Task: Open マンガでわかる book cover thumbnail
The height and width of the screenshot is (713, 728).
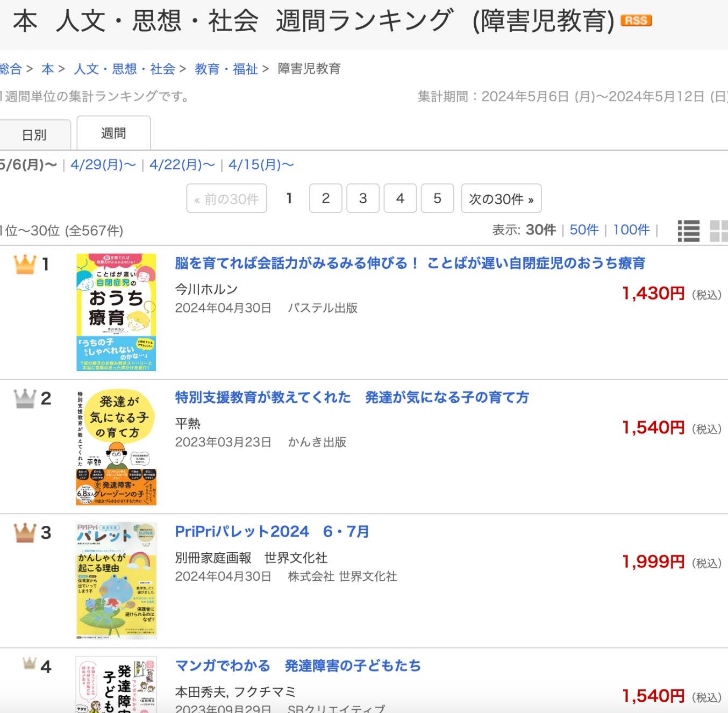Action: coord(116,685)
